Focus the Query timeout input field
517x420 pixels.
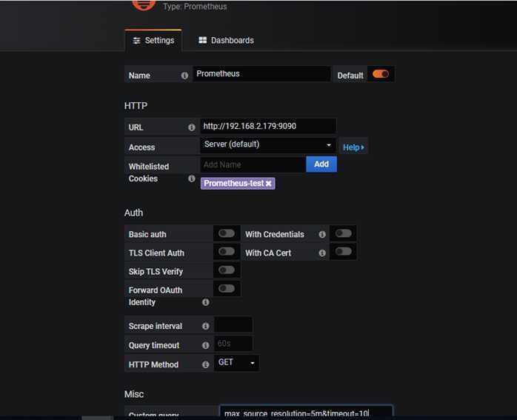233,344
